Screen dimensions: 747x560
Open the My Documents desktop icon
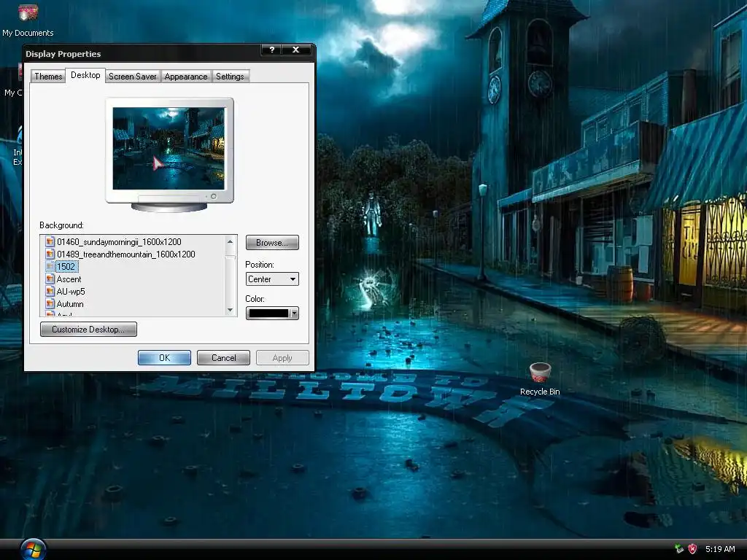coord(28,19)
